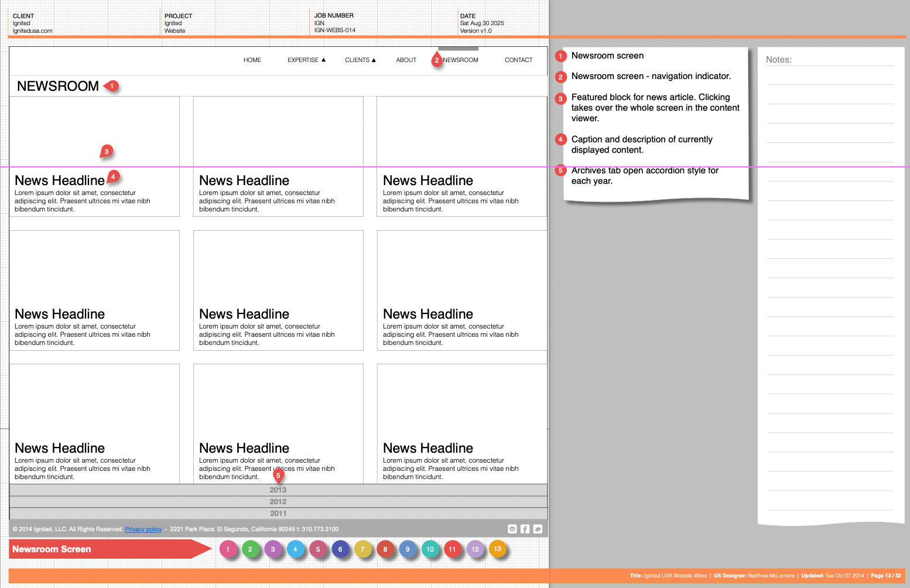Click annotation 'Newsroom screen - navigation indicator.'
This screenshot has width=910, height=588.
click(651, 76)
